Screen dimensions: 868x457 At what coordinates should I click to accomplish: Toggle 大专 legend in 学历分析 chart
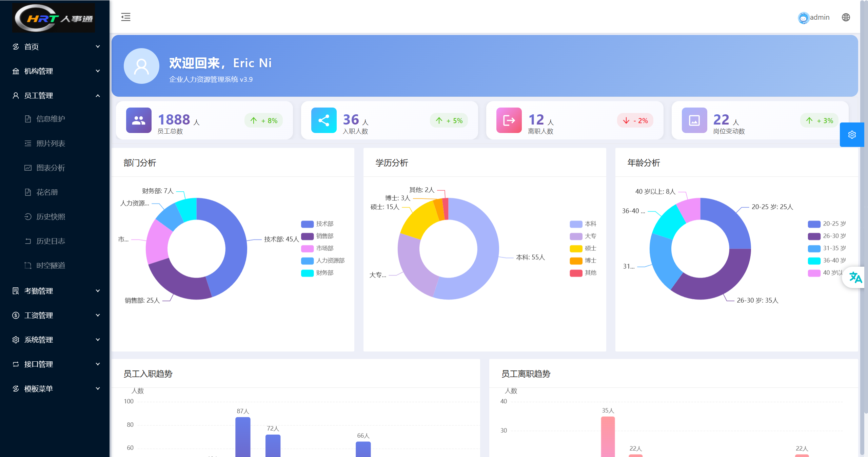[x=583, y=236]
